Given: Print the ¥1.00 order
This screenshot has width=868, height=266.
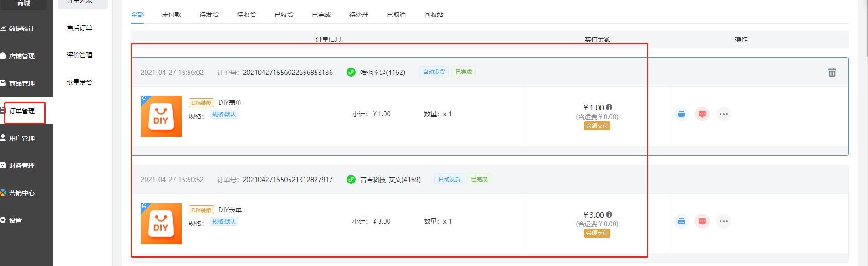Looking at the screenshot, I should [x=681, y=114].
